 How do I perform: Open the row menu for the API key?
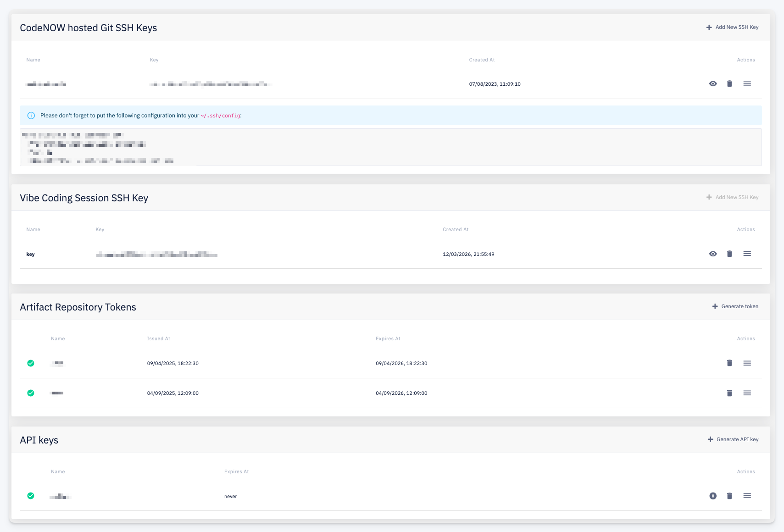(747, 496)
